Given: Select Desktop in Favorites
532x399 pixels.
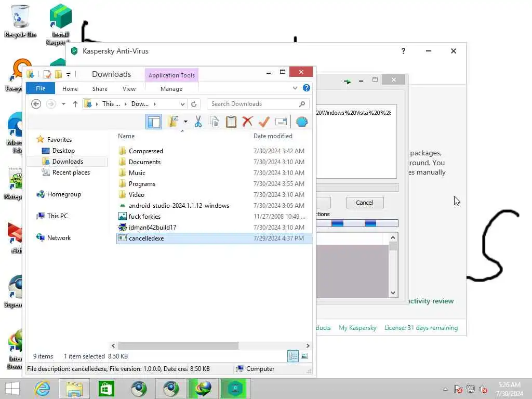Looking at the screenshot, I should [63, 151].
